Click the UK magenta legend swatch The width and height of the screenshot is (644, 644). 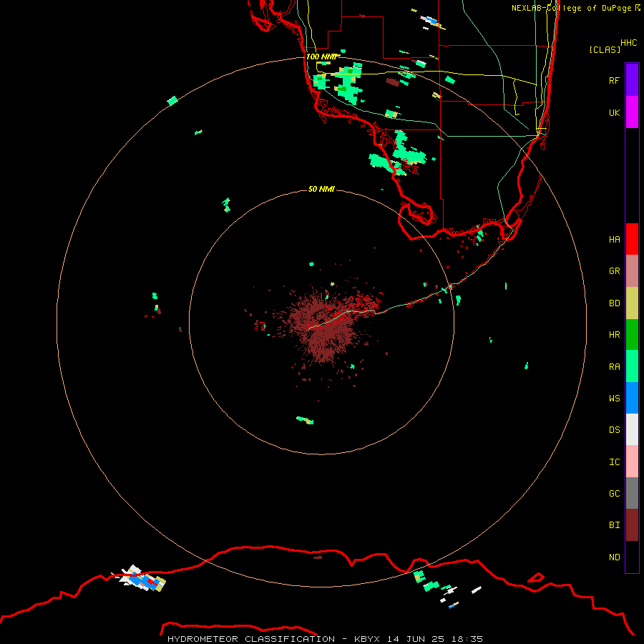(632, 112)
